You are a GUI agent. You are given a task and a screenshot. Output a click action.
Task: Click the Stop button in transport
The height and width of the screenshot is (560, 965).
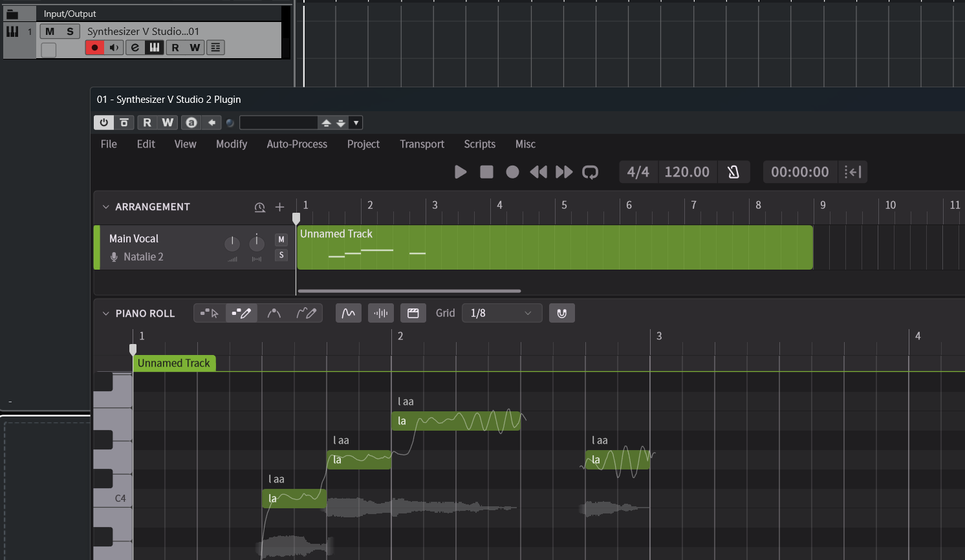(486, 172)
